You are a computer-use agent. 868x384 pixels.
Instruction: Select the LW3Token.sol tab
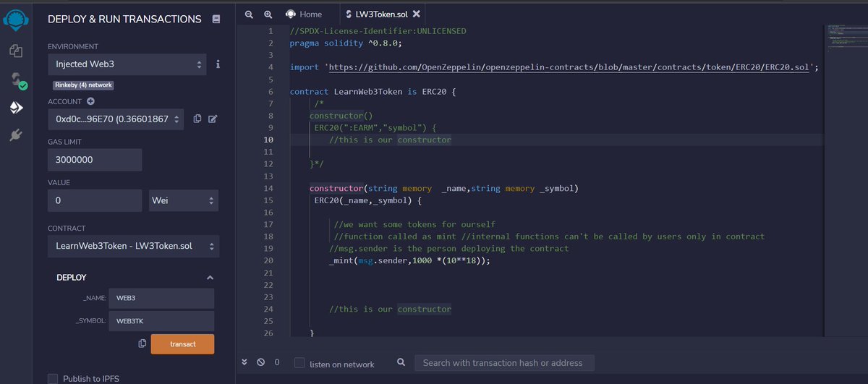point(380,14)
